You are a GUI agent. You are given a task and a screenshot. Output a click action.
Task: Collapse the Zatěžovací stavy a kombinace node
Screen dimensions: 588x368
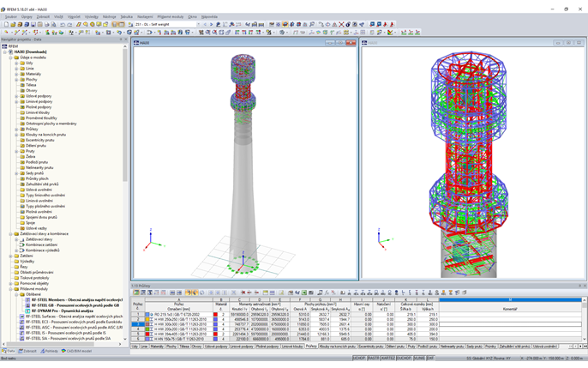(x=11, y=233)
